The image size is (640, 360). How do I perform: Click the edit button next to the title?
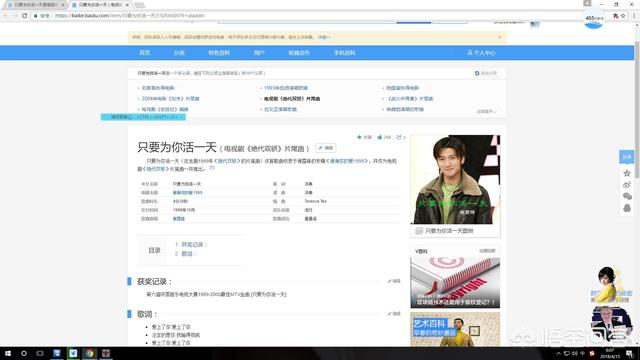[326, 148]
